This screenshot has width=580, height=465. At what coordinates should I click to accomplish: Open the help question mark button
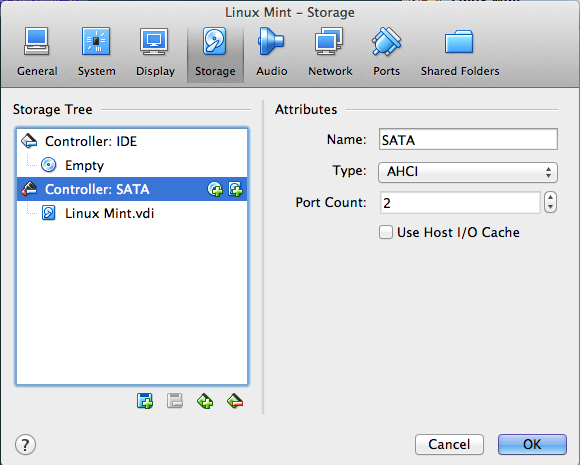tap(26, 444)
